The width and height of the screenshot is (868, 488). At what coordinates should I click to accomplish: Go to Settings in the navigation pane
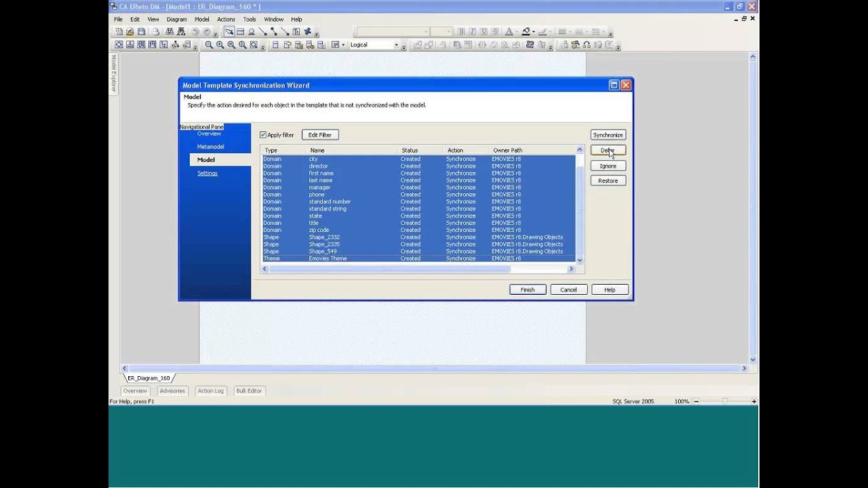[x=208, y=173]
